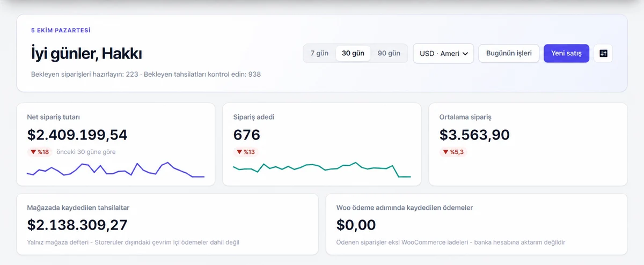The height and width of the screenshot is (265, 644).
Task: Click the önceki 30 güne göre label
Action: [86, 152]
